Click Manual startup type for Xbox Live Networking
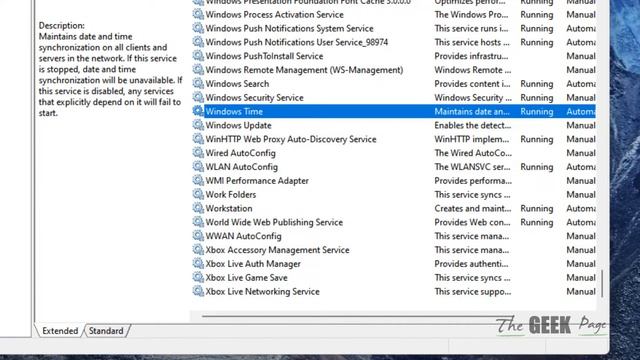This screenshot has width=640, height=360. (581, 291)
